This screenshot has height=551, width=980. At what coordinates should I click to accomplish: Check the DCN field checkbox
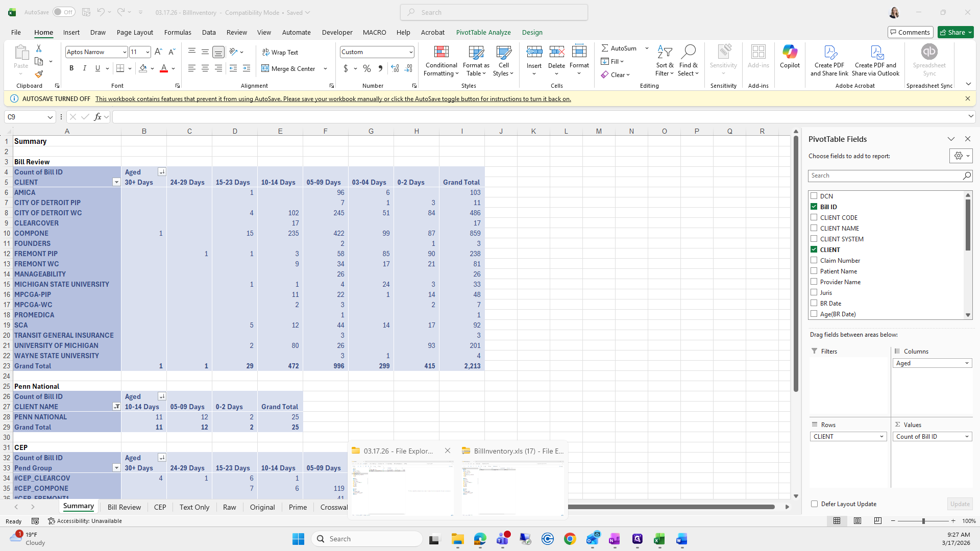814,196
